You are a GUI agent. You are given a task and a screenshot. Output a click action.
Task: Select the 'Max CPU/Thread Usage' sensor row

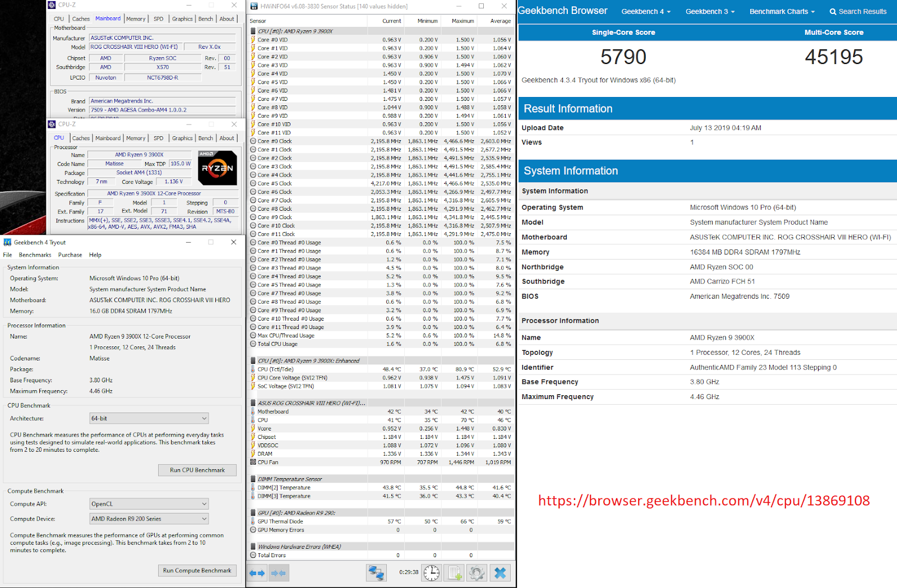click(381, 336)
